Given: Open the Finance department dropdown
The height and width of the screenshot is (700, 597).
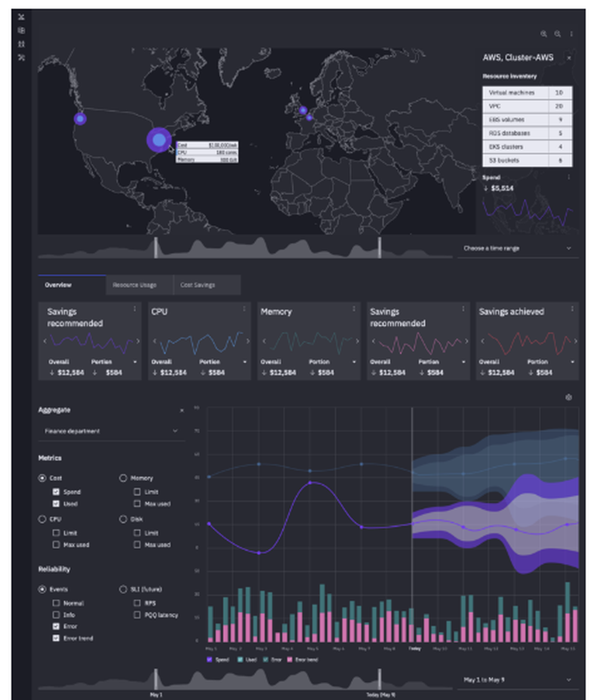Looking at the screenshot, I should [x=112, y=431].
